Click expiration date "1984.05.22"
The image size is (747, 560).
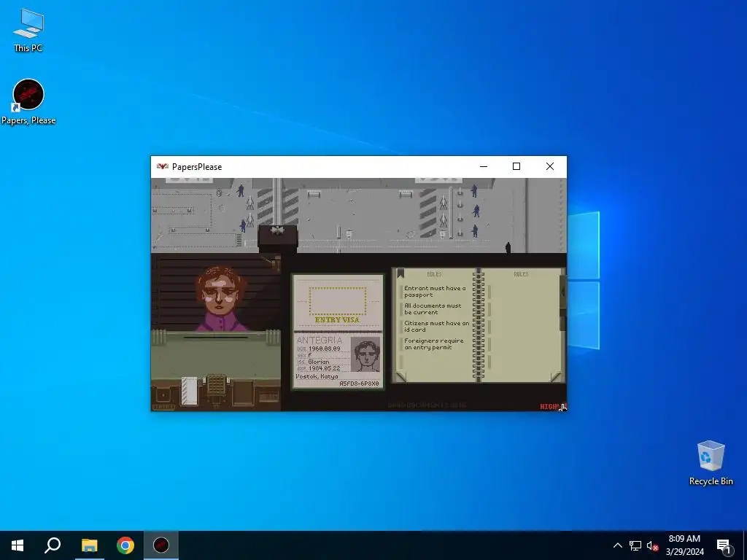pyautogui.click(x=326, y=368)
